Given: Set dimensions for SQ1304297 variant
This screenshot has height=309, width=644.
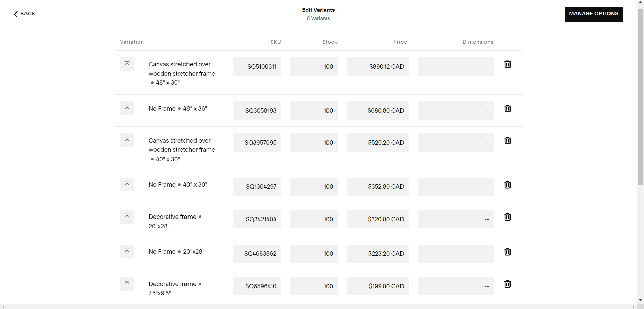Looking at the screenshot, I should (x=456, y=187).
